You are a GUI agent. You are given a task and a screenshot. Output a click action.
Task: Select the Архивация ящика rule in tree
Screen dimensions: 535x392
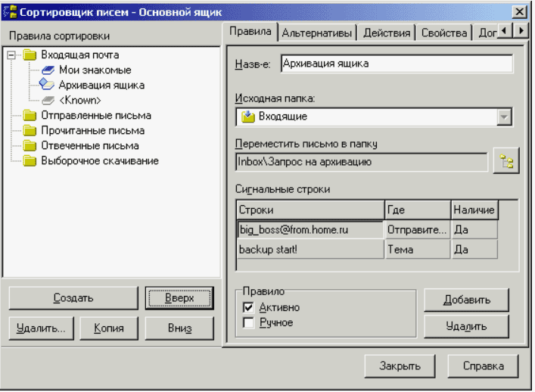tap(101, 86)
